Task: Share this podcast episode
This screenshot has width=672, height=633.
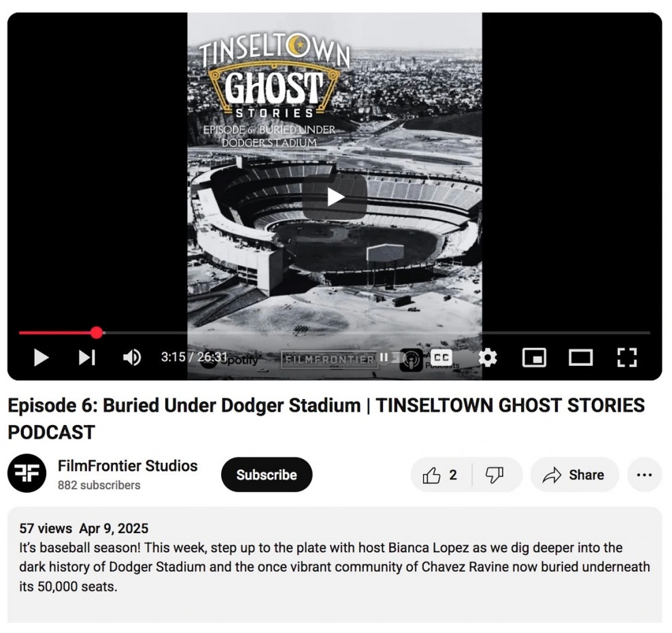Action: [x=574, y=475]
